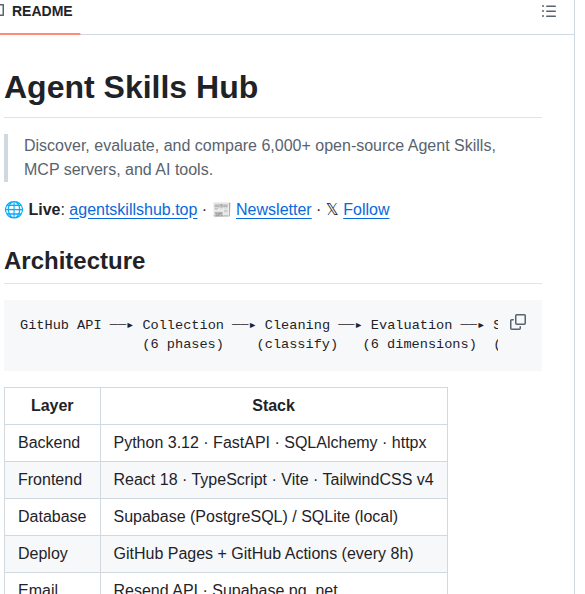Click the Python 3.12 FastAPI stack cell
Image resolution: width=585 pixels, height=594 pixels.
[274, 443]
